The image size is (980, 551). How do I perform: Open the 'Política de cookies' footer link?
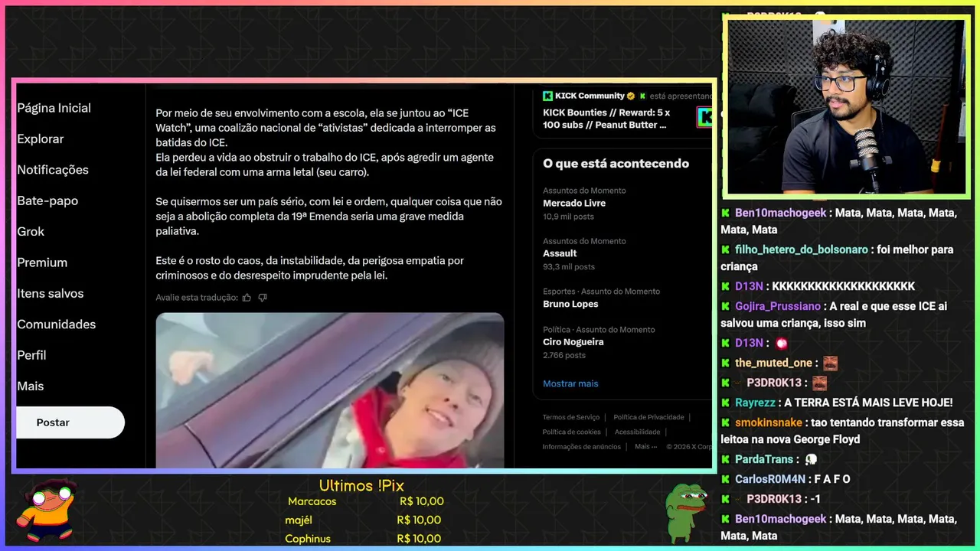click(572, 432)
